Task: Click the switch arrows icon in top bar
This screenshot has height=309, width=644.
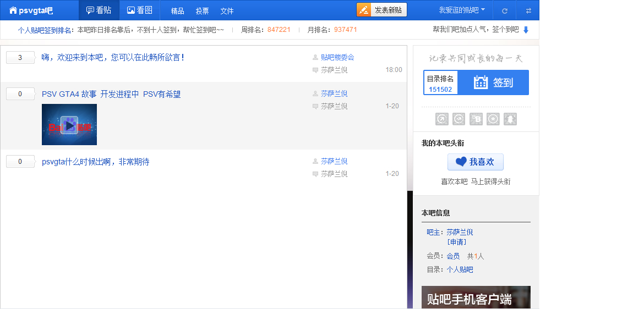Action: (528, 10)
